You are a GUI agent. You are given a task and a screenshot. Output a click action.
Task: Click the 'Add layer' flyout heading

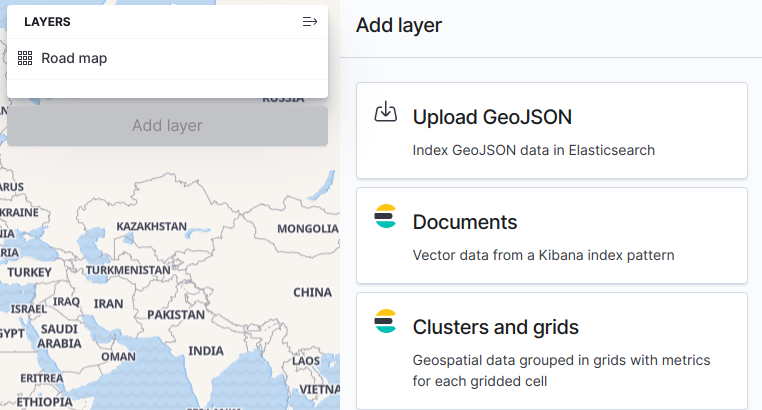(x=399, y=25)
